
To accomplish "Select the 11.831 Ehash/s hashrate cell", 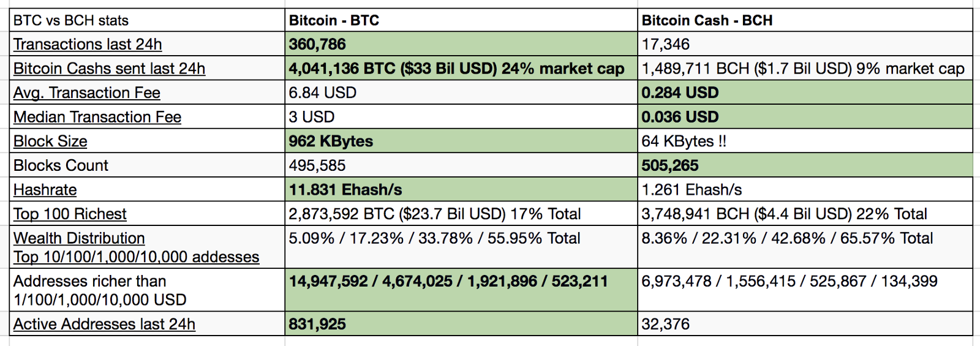I will coord(461,190).
